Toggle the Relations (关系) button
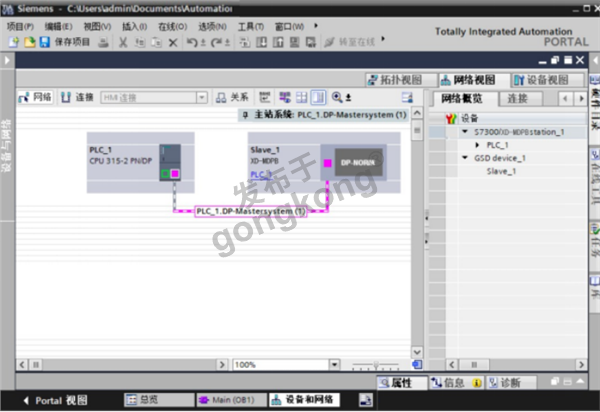The height and width of the screenshot is (412, 600). [x=232, y=98]
